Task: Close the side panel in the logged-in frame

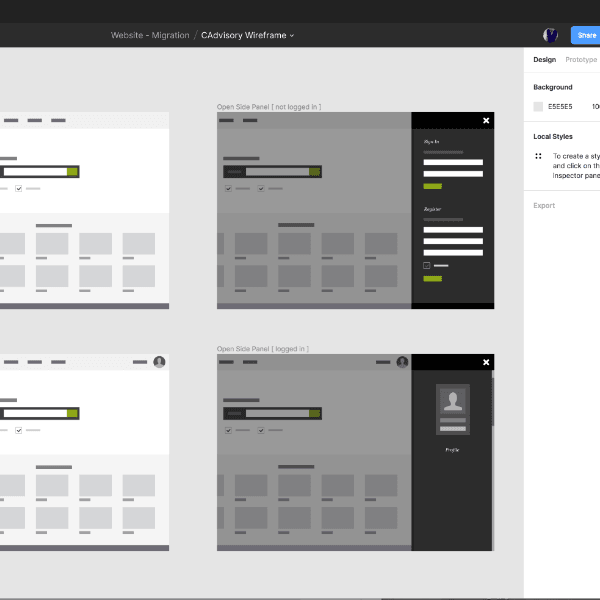Action: (x=486, y=362)
